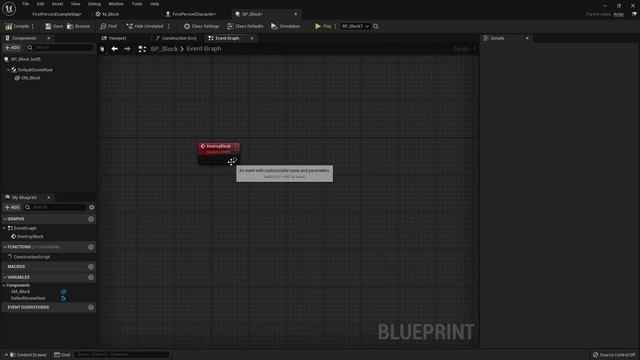Play the level in editor
Screen dimensions: 640x360
pyautogui.click(x=323, y=26)
